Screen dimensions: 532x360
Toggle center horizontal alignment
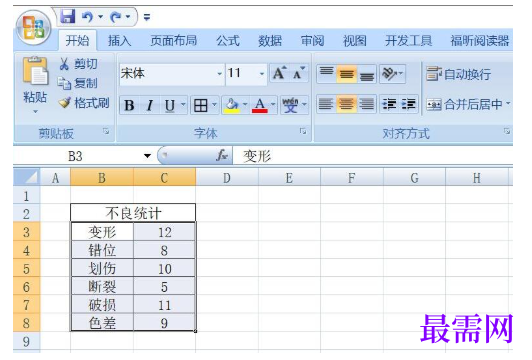point(346,104)
